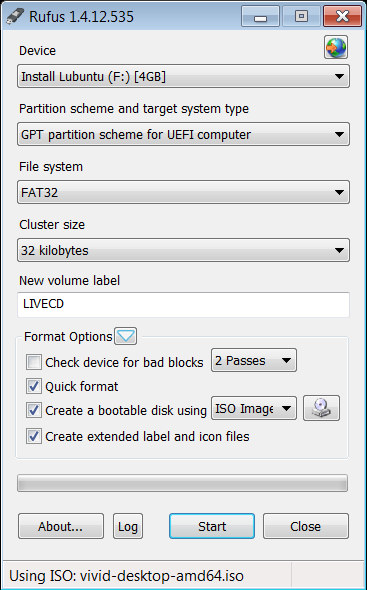Open the Log window
367x590 pixels.
click(x=128, y=526)
